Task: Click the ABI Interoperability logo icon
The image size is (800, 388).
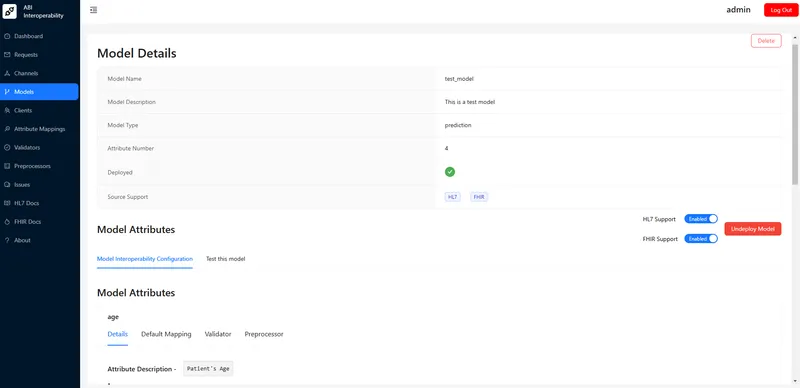Action: [10, 11]
